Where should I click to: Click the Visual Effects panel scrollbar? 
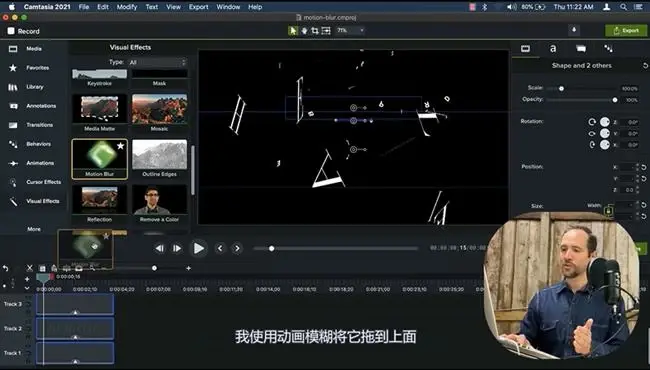click(192, 170)
